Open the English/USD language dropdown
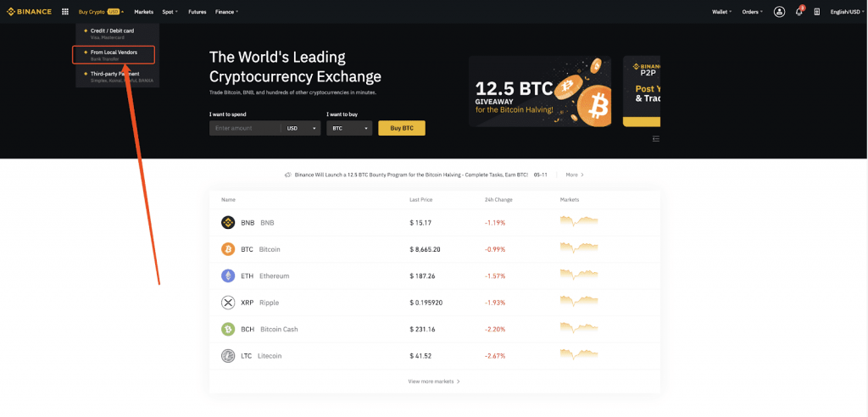The height and width of the screenshot is (417, 868). pos(848,12)
